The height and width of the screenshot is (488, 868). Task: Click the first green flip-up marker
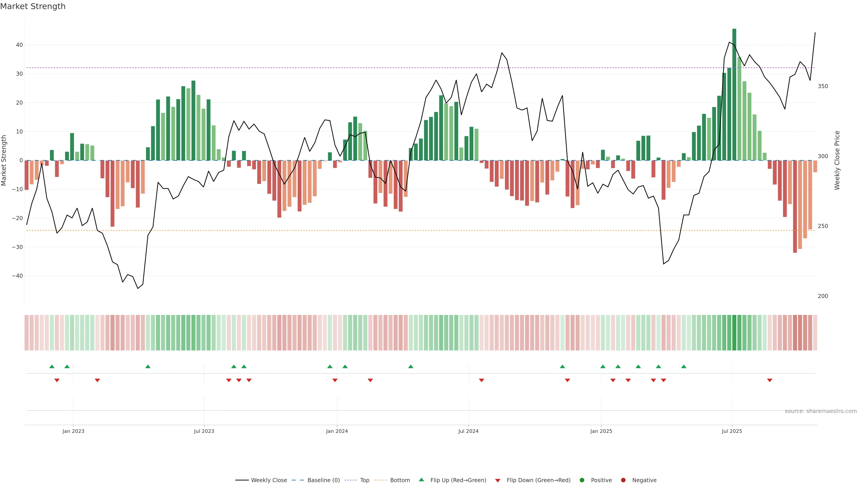coord(52,366)
